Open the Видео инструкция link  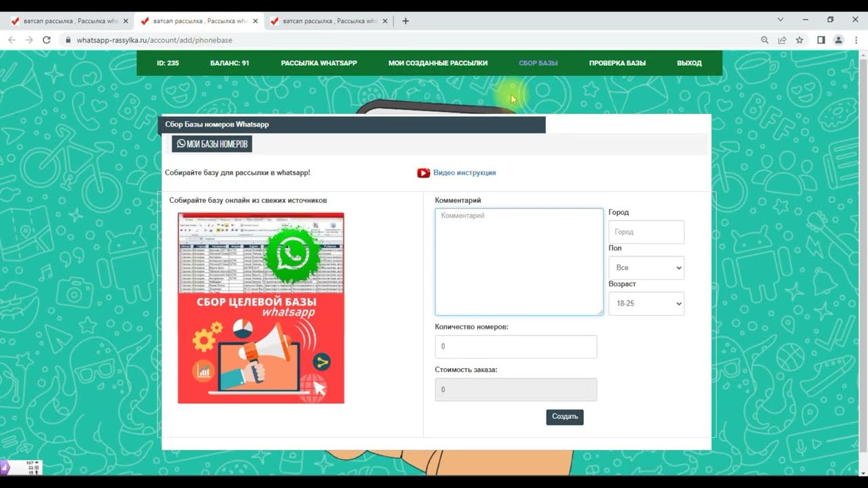465,173
